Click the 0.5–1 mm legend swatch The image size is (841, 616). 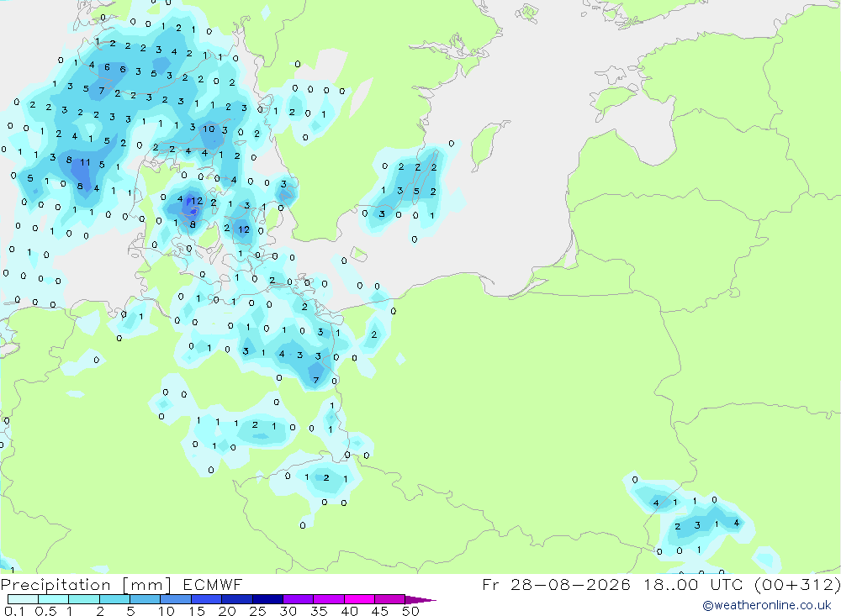(x=53, y=599)
